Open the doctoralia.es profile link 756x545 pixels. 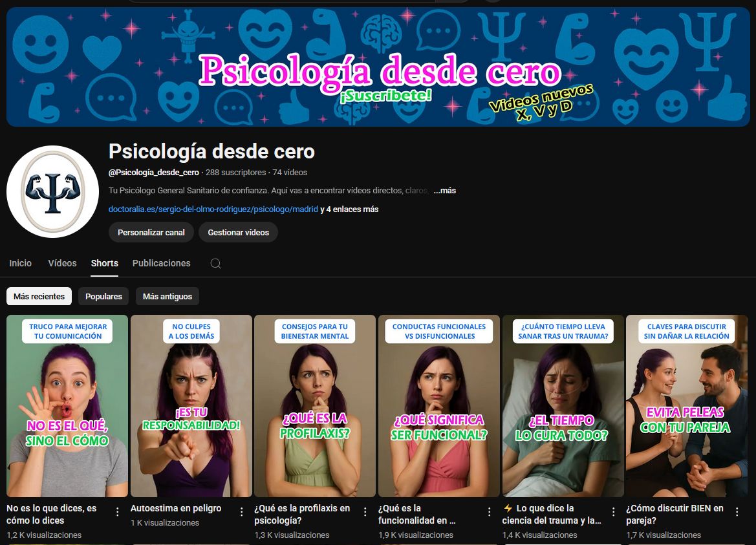(213, 209)
